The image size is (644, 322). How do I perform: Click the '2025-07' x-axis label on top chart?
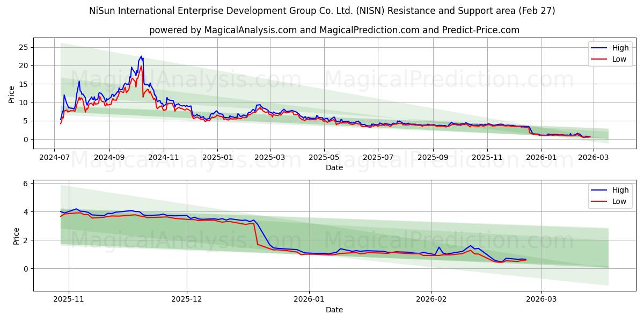[x=378, y=158]
